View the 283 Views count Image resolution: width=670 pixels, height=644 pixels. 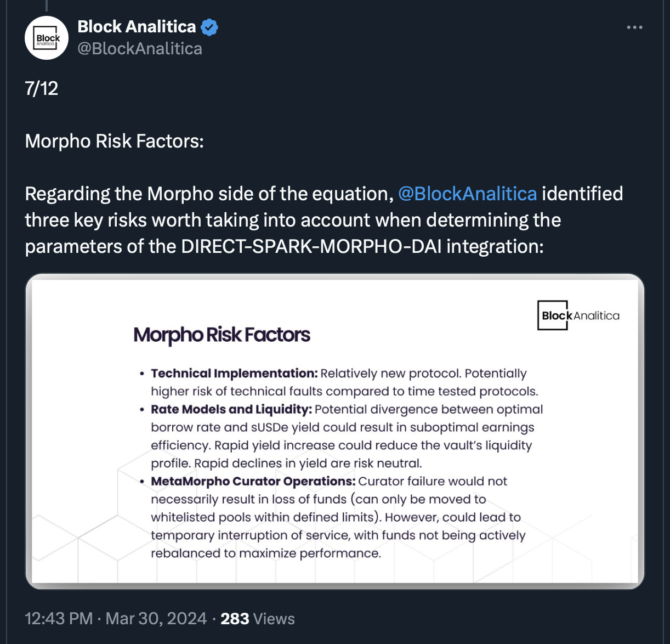click(x=258, y=619)
